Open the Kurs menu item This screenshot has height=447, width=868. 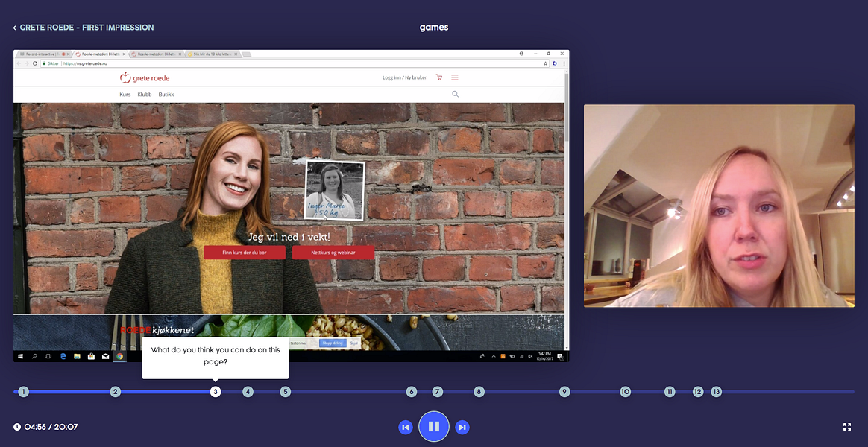click(125, 95)
